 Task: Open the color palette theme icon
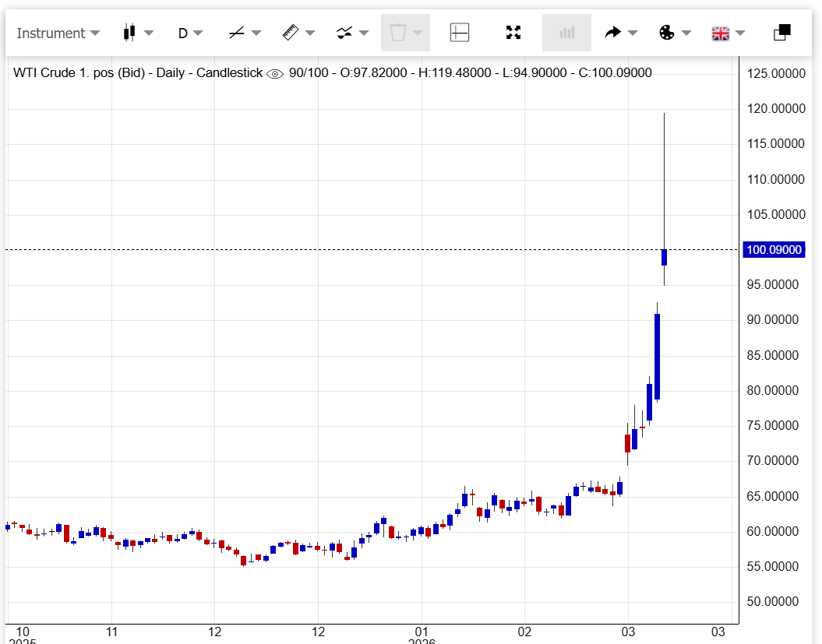666,33
